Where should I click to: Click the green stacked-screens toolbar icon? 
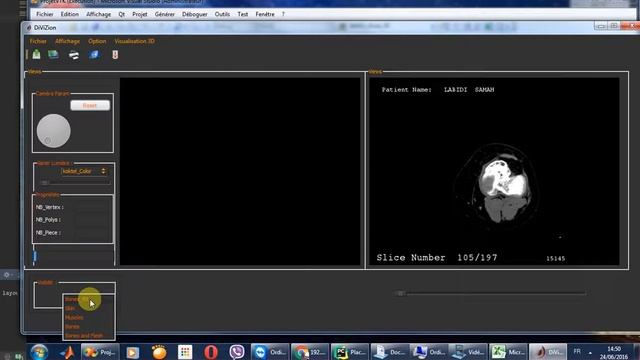pos(53,54)
